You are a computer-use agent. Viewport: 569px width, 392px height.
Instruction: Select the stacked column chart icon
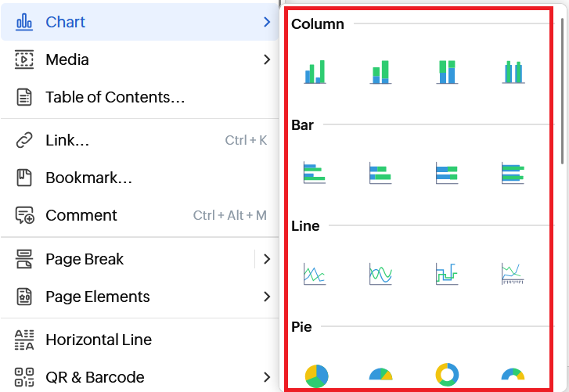click(x=380, y=72)
